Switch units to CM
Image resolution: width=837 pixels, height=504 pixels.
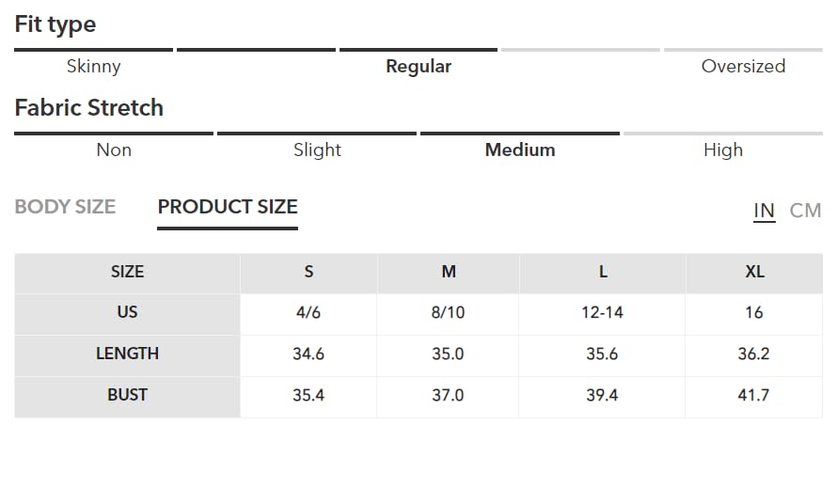805,211
